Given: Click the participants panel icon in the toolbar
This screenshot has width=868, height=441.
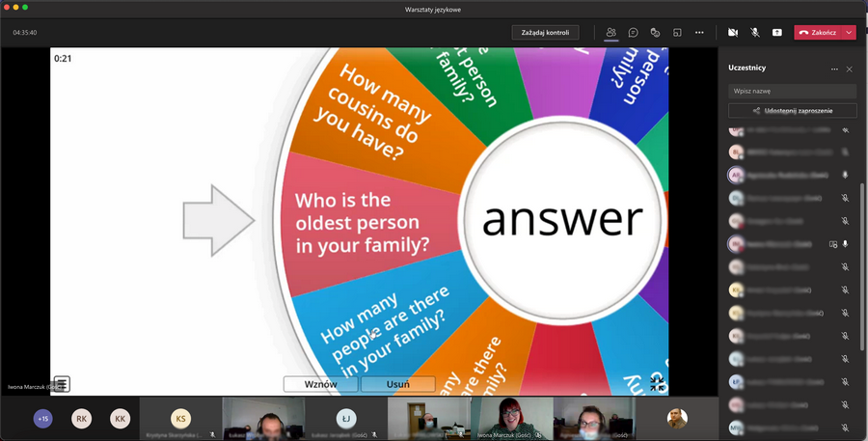Looking at the screenshot, I should tap(610, 32).
